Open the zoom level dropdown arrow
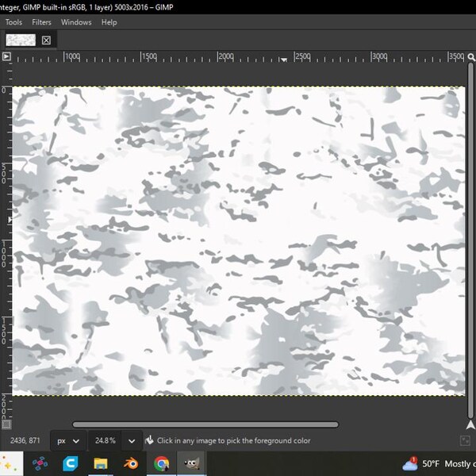The width and height of the screenshot is (476, 476). coord(132,441)
